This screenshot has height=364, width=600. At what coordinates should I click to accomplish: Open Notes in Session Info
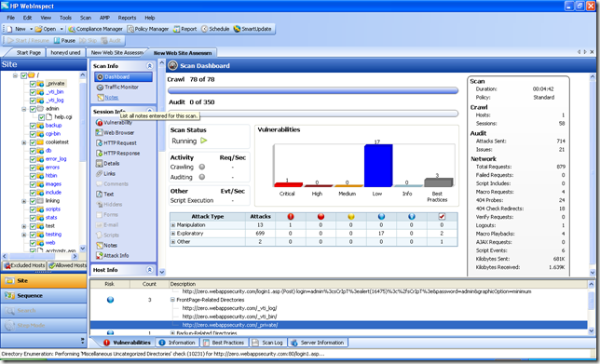coord(106,246)
